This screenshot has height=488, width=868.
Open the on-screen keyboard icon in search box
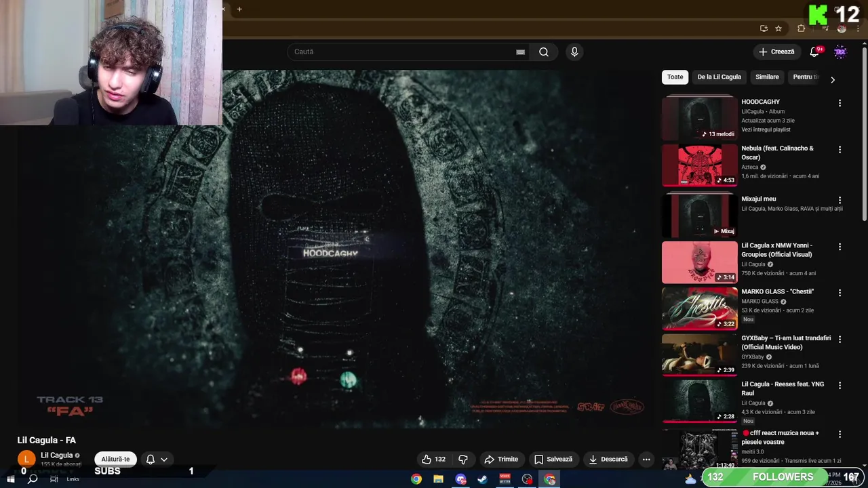[x=520, y=52]
